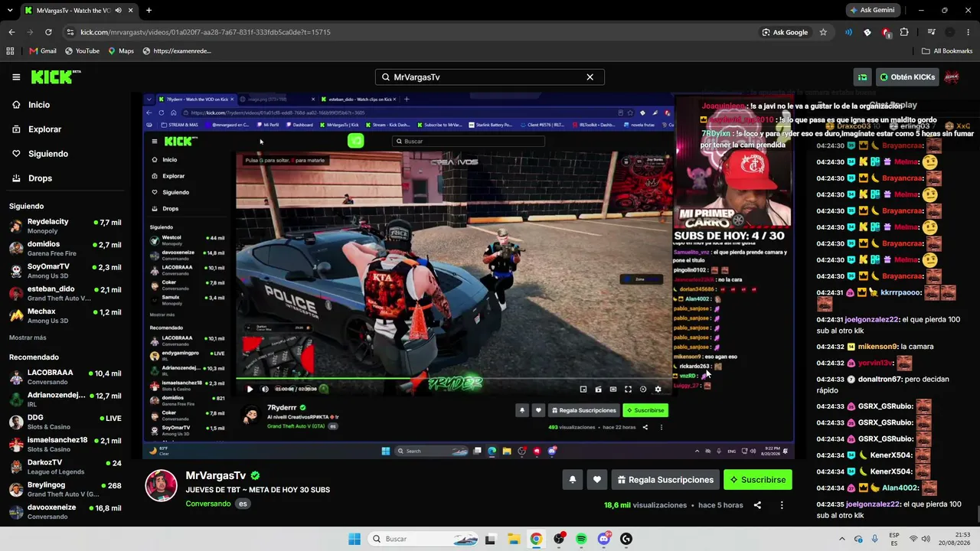
Task: Clear the MrVargasTv search text
Action: (x=590, y=77)
